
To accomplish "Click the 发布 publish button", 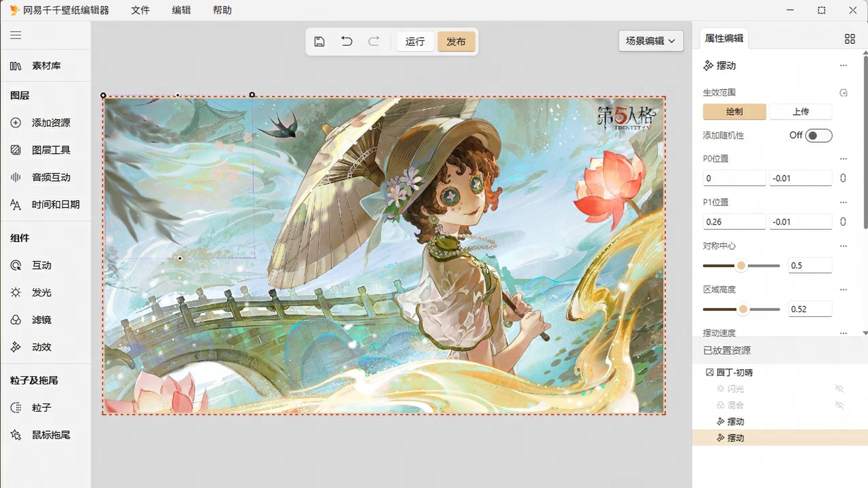I will 456,42.
